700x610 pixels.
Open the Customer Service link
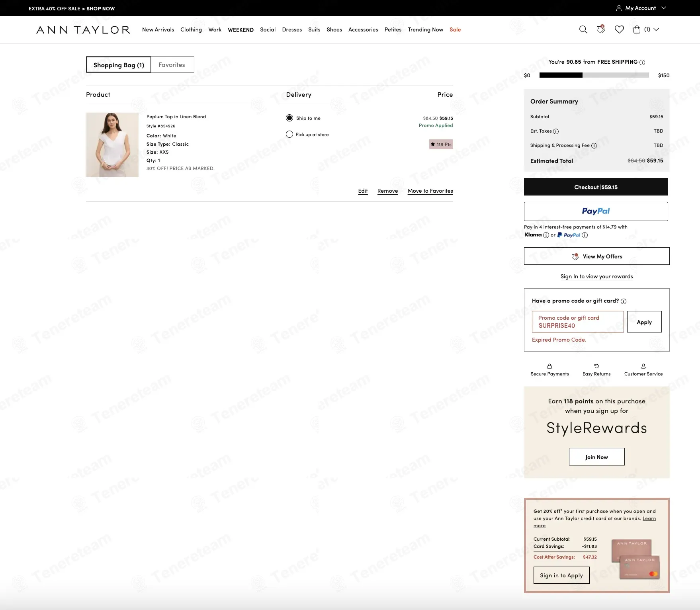[x=643, y=374]
